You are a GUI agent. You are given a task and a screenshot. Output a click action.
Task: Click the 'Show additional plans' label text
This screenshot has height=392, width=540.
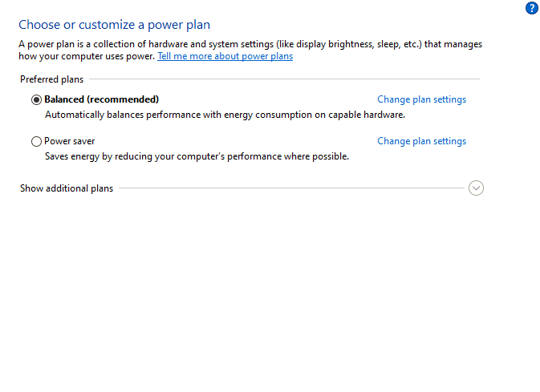[67, 188]
